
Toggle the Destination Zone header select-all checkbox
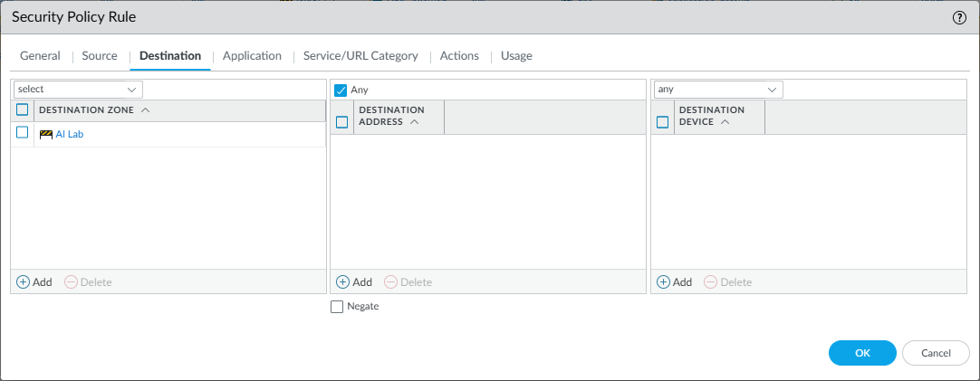coord(23,110)
